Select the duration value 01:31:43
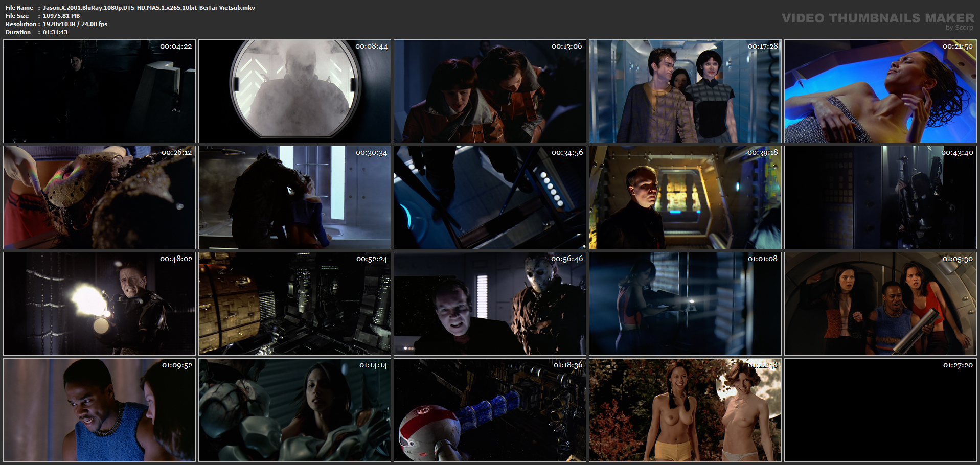The height and width of the screenshot is (465, 980). click(x=55, y=32)
